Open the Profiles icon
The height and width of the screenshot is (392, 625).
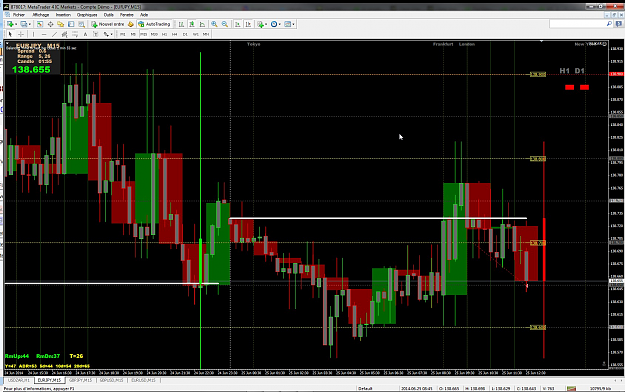click(24, 24)
